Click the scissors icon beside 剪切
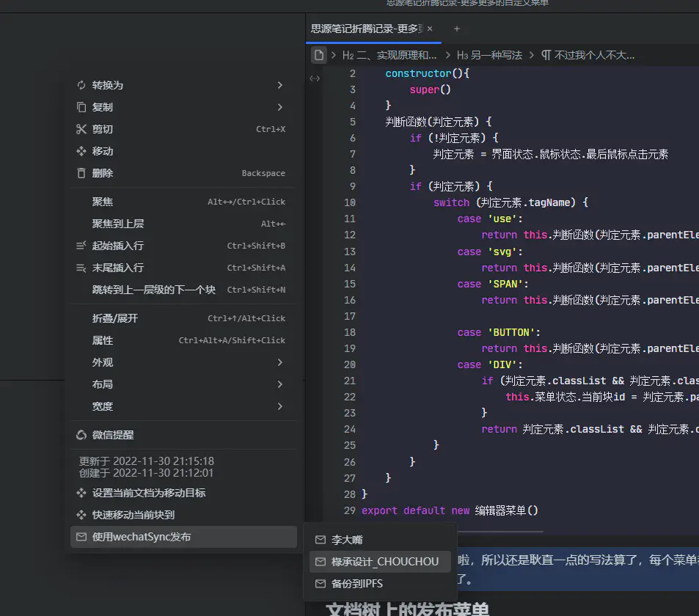Screen dimensions: 699x616 [81, 129]
